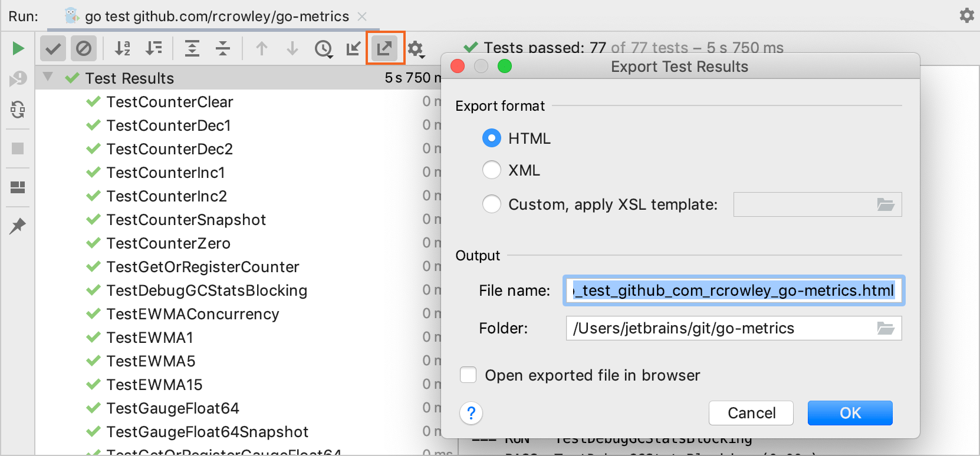Enable Open exported file in browser
Image resolution: width=980 pixels, height=456 pixels.
pos(468,375)
